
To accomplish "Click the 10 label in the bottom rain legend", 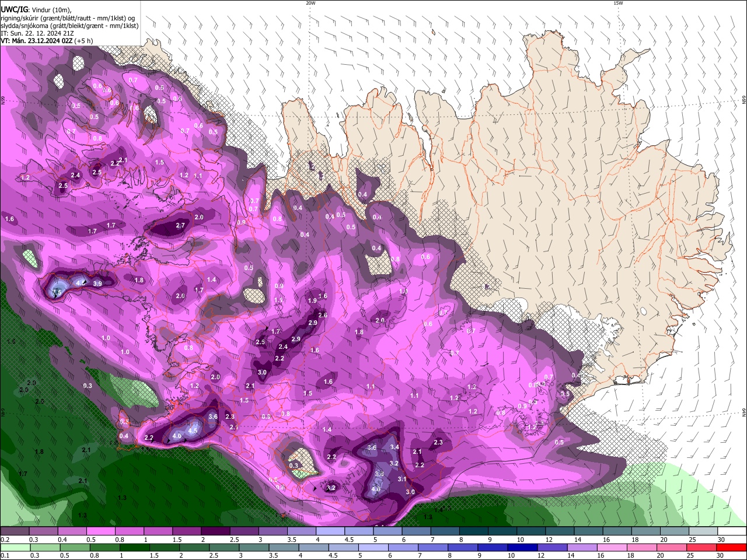I will coord(511,556).
